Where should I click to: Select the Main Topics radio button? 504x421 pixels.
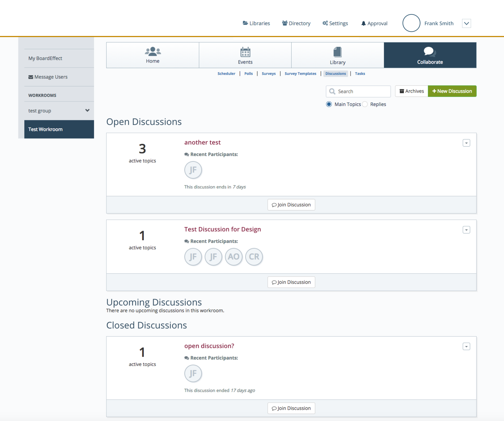(x=329, y=104)
